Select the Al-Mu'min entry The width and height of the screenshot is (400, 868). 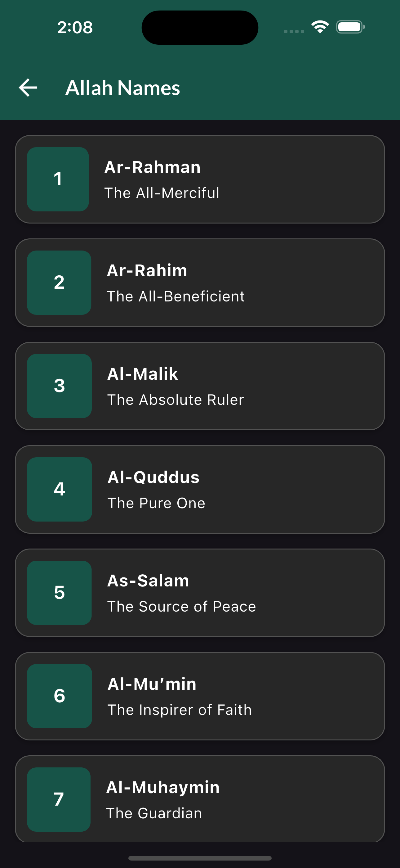coord(200,696)
